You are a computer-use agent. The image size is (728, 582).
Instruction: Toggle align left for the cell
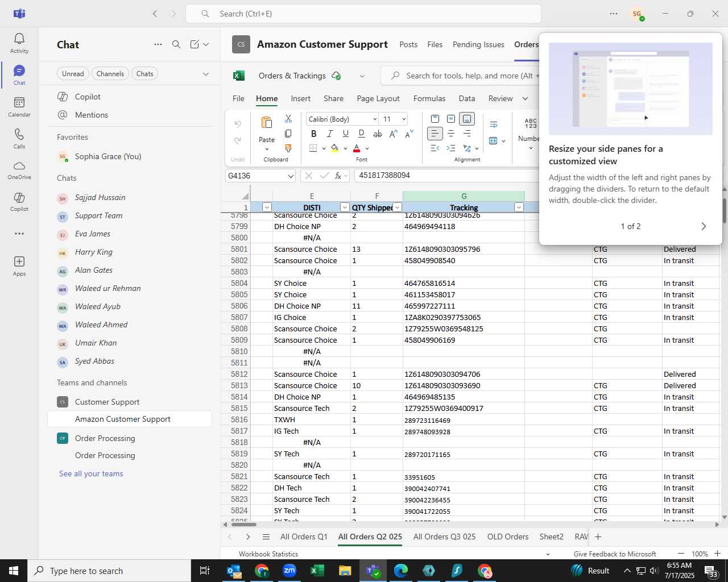click(435, 134)
